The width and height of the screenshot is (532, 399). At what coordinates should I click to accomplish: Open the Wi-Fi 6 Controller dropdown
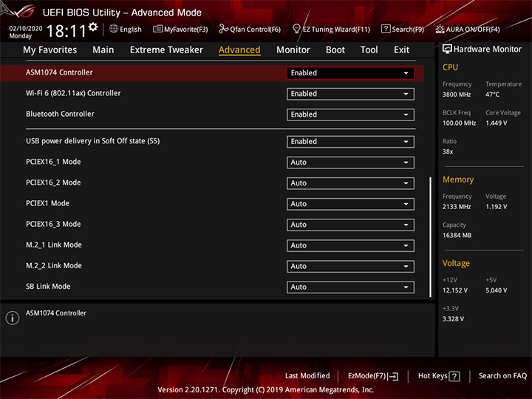click(x=350, y=94)
